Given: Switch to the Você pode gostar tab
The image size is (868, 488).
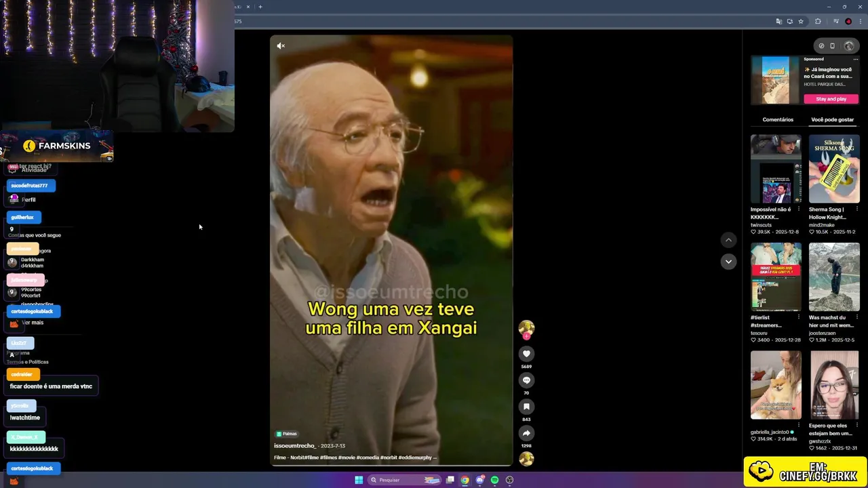Looking at the screenshot, I should (832, 120).
